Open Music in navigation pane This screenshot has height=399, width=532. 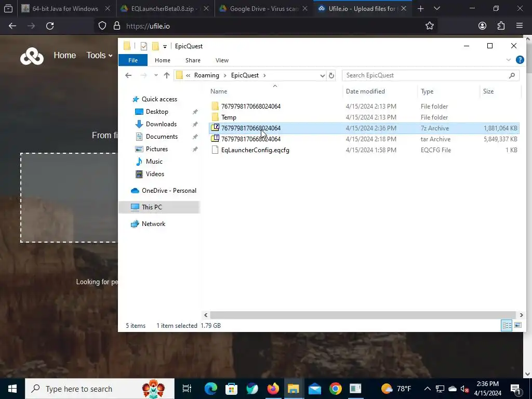point(154,162)
